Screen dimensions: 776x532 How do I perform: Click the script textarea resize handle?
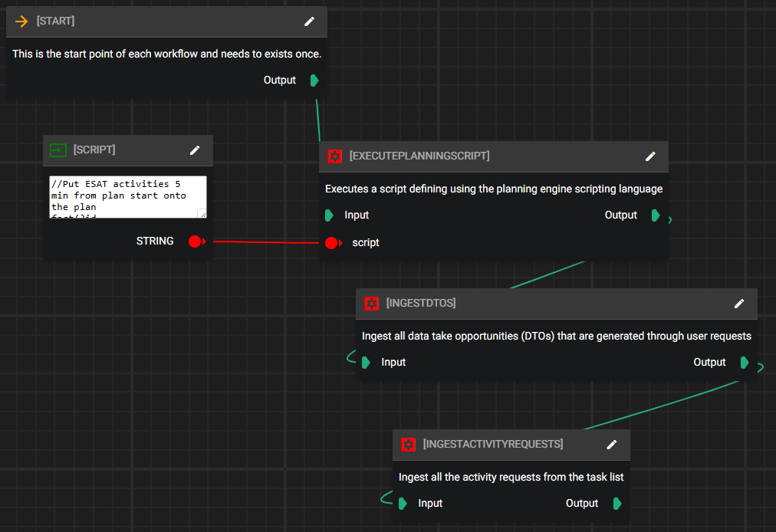point(202,213)
